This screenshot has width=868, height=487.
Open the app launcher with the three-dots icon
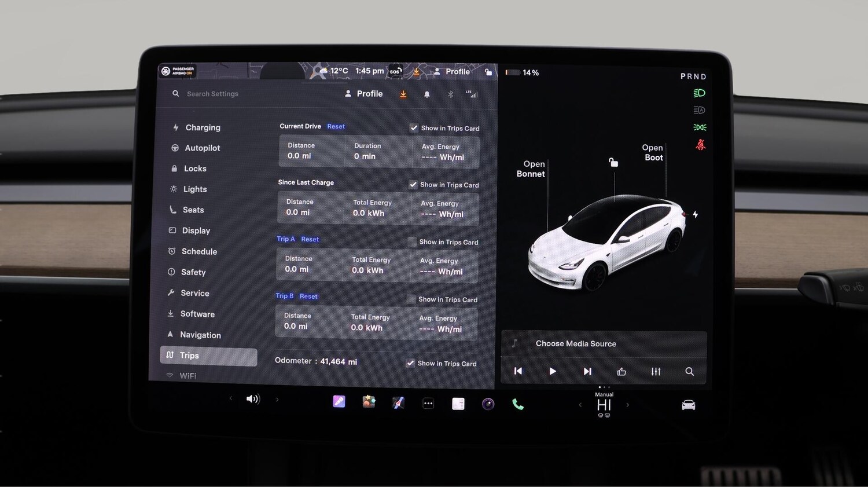pos(428,404)
